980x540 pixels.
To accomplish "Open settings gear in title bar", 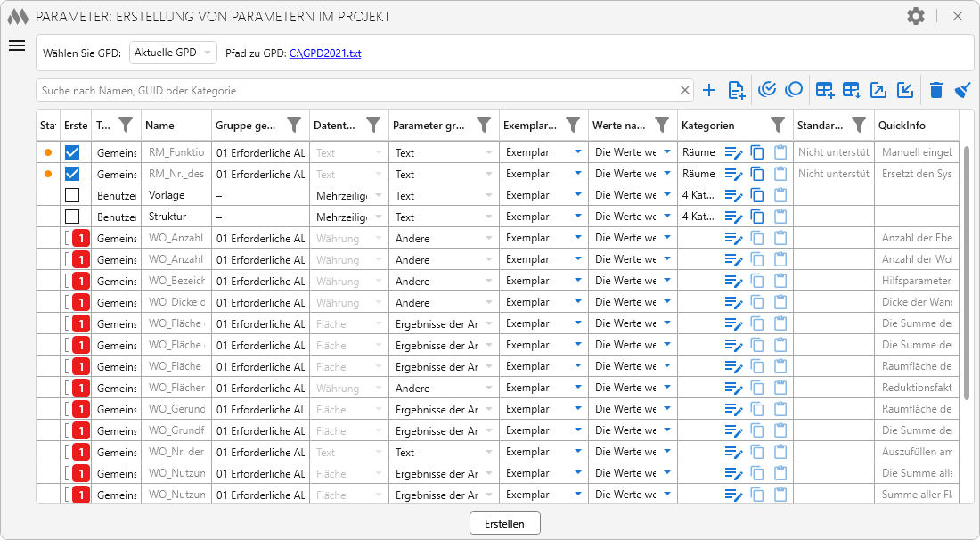I will (x=916, y=16).
